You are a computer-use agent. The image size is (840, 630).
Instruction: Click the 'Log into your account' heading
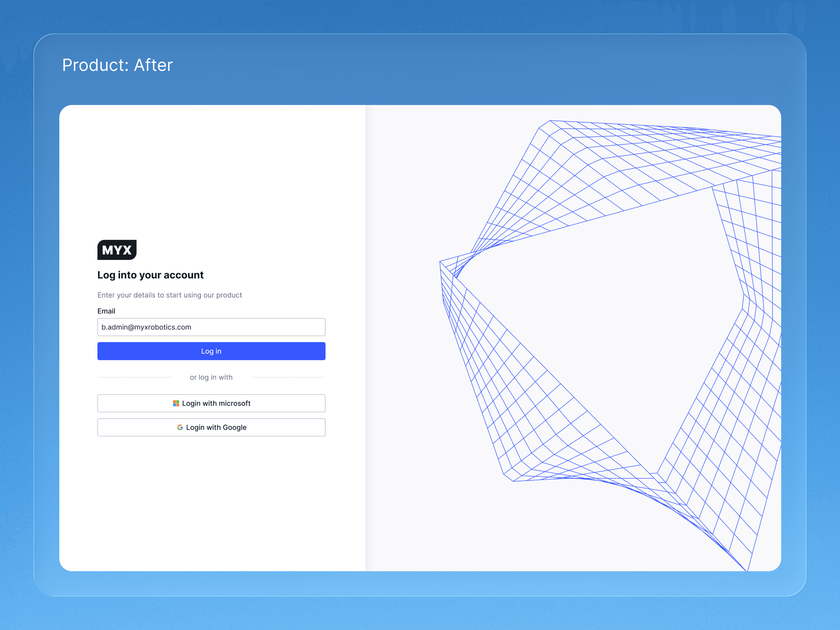(x=150, y=275)
